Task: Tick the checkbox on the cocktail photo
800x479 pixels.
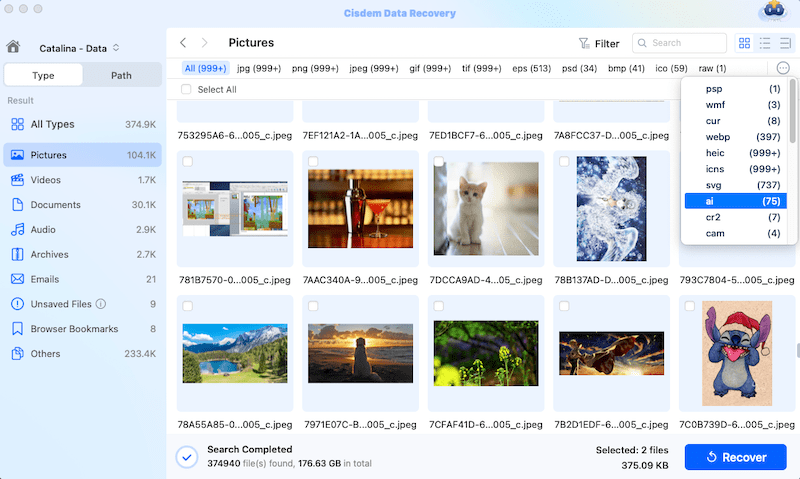Action: [313, 161]
